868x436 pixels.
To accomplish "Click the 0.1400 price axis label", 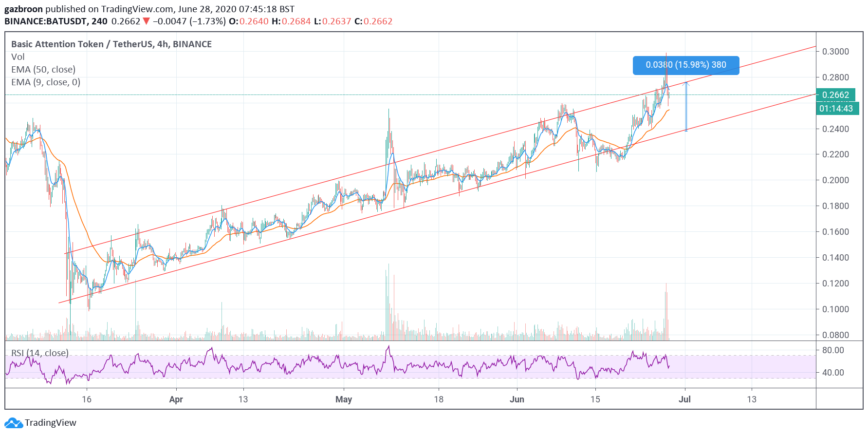I will tap(835, 258).
